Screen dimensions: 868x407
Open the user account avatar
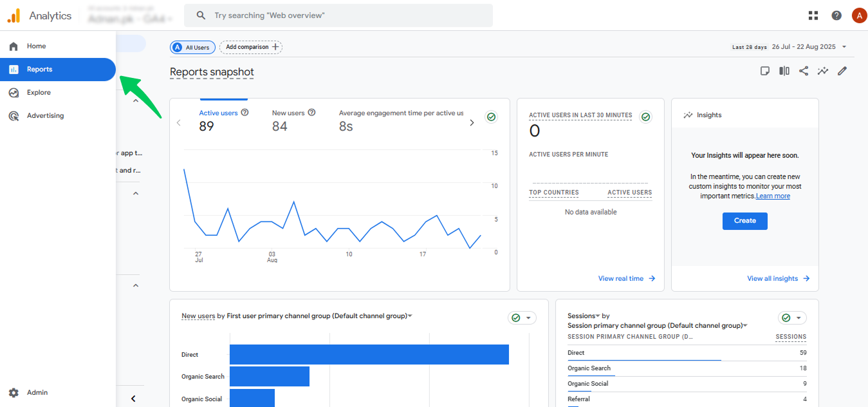(x=859, y=15)
